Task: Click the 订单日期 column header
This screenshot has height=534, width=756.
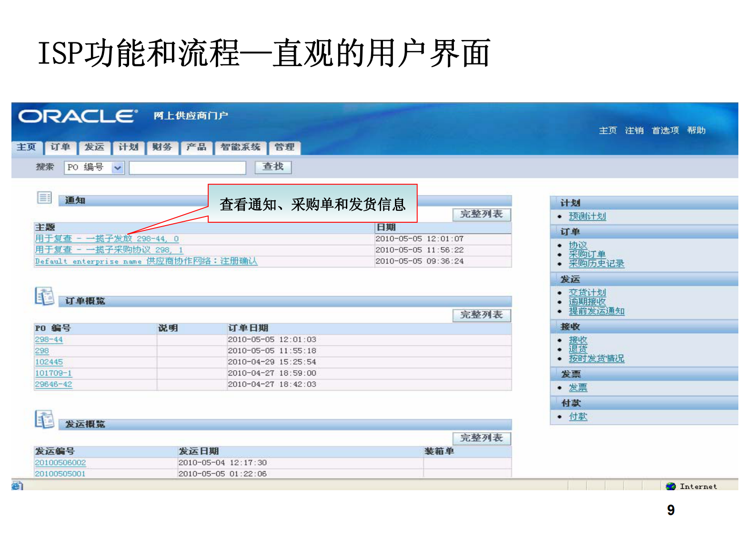Action: [x=248, y=328]
